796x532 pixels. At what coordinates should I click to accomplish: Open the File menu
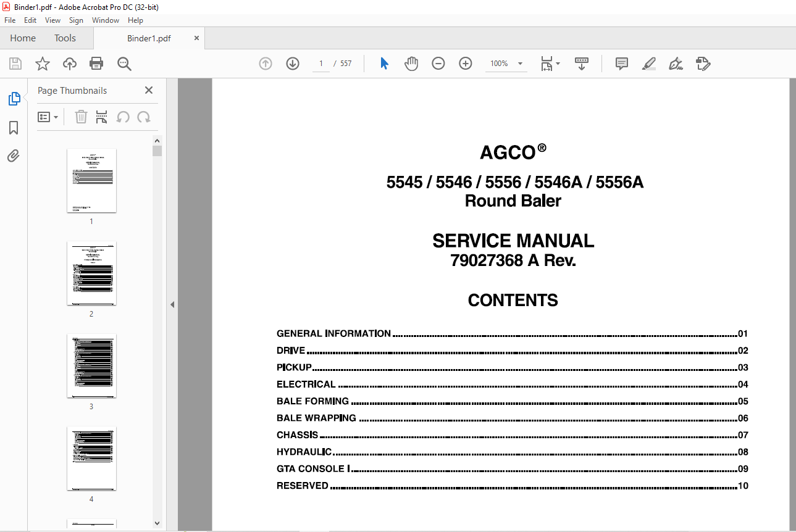(x=10, y=20)
